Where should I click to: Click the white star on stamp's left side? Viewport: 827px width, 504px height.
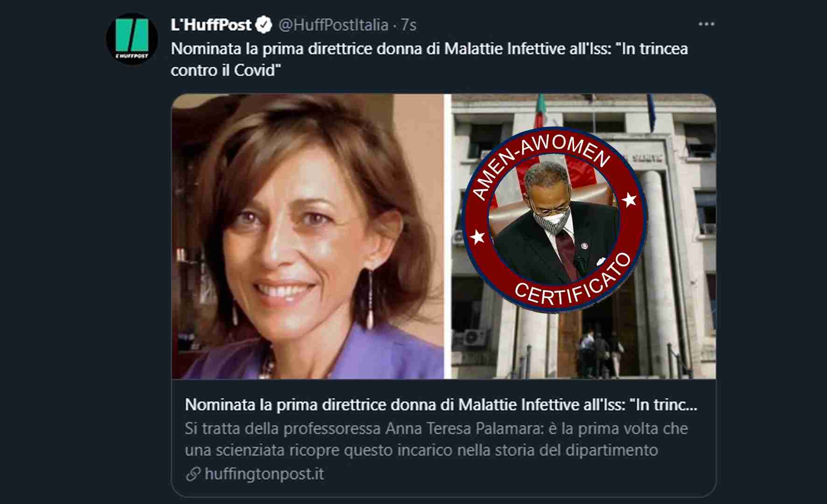477,237
